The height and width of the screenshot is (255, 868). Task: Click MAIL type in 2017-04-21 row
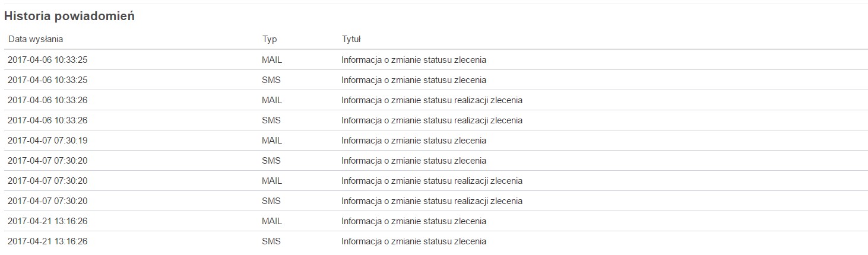pos(271,221)
